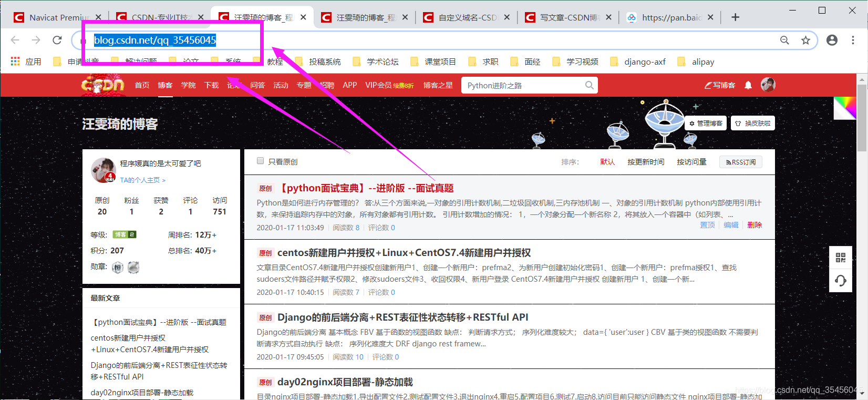Click the address bar URL
The height and width of the screenshot is (400, 868).
point(155,40)
